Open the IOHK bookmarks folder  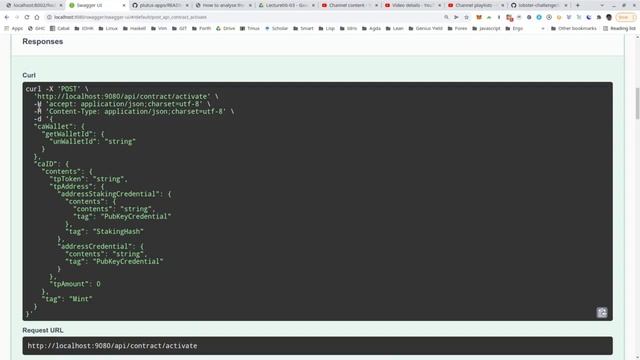click(x=84, y=29)
